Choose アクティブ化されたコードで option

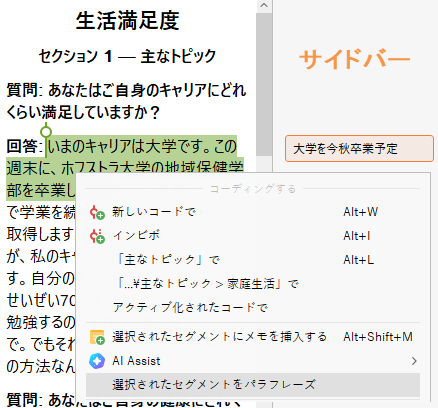(253, 308)
